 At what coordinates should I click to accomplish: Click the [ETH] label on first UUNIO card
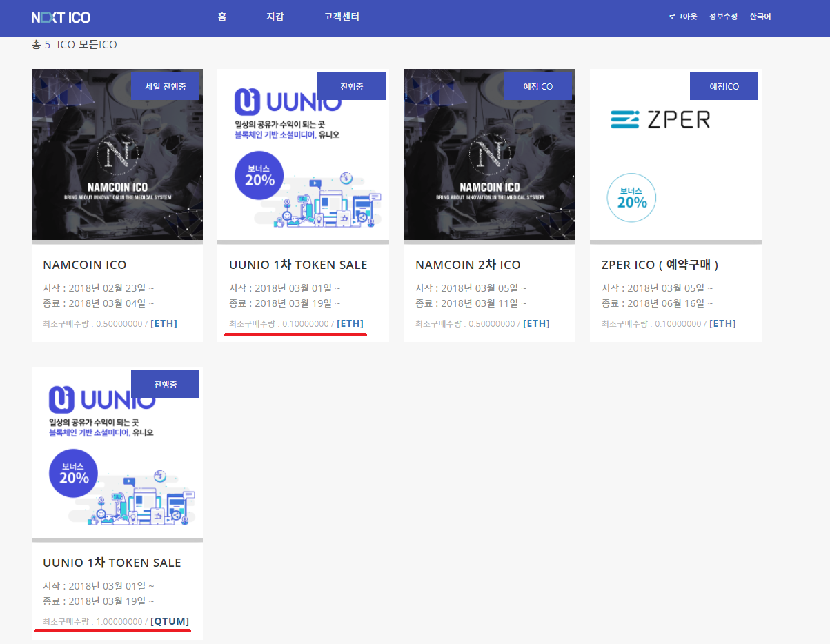point(350,323)
